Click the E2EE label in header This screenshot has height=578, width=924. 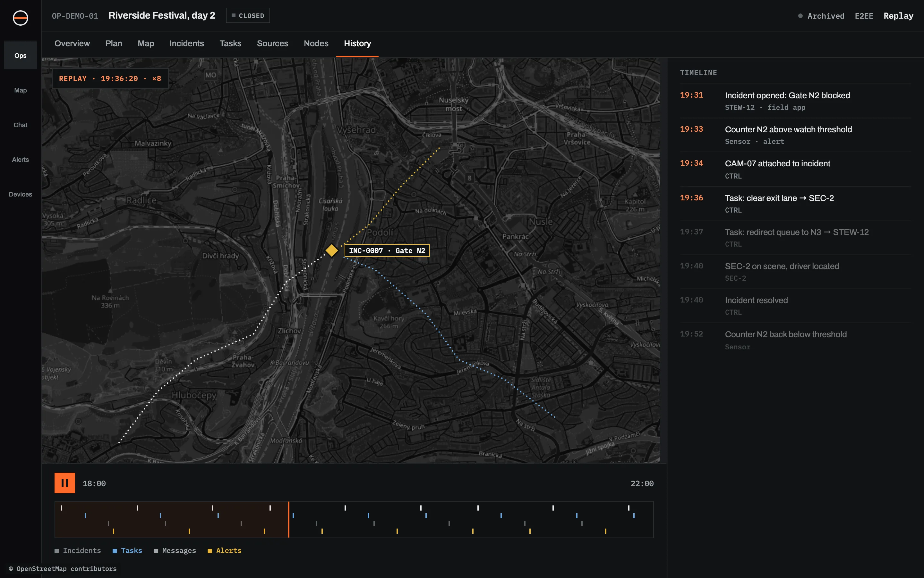[x=864, y=16]
